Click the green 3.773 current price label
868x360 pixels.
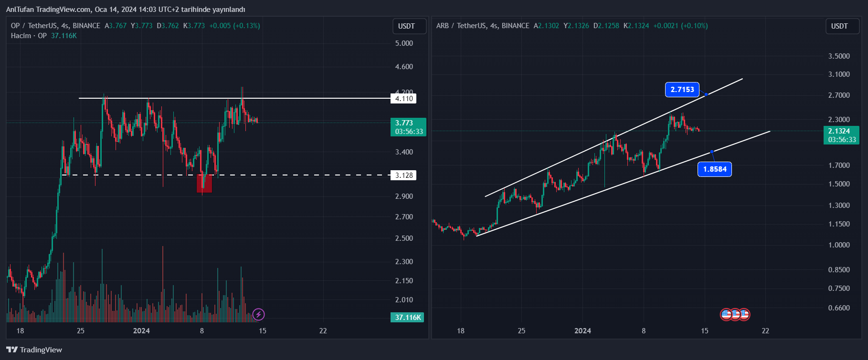(x=408, y=127)
